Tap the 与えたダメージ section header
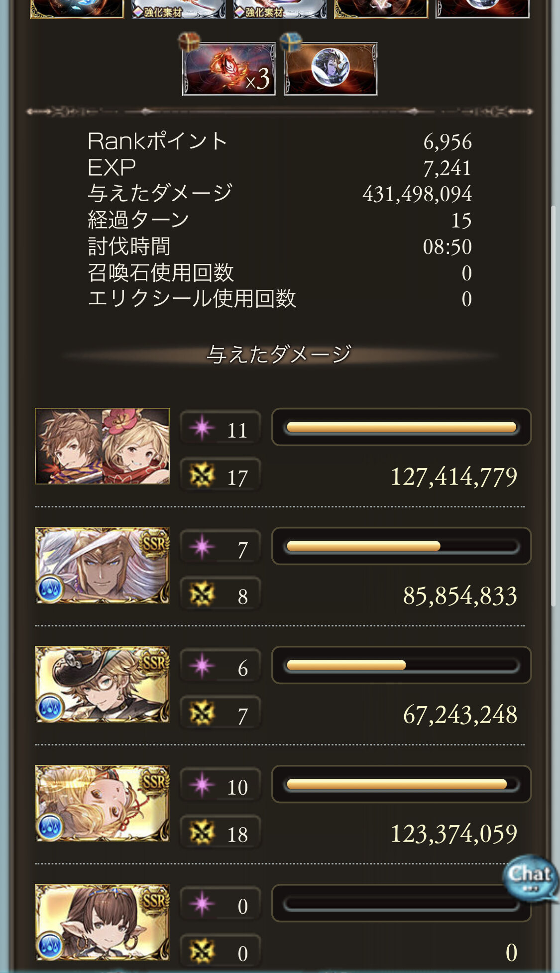 click(x=279, y=355)
